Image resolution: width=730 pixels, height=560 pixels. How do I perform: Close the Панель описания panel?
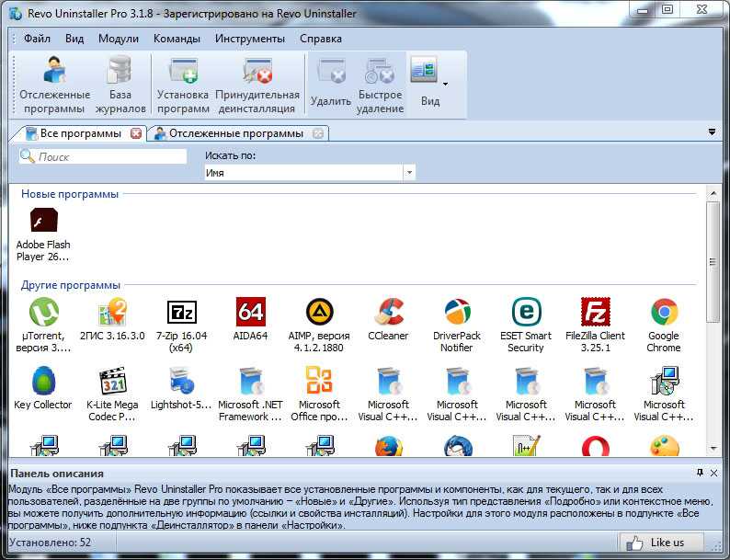(713, 473)
